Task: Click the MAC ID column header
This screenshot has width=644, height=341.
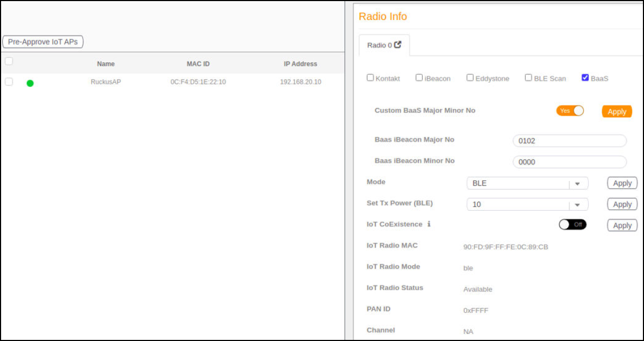Action: coord(199,64)
